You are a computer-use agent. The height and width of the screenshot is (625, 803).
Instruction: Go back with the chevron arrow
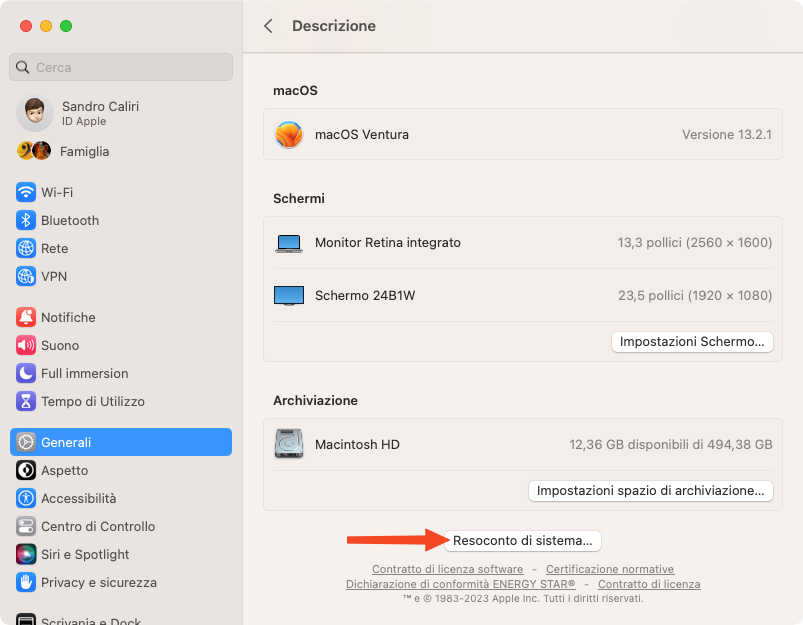pos(268,26)
